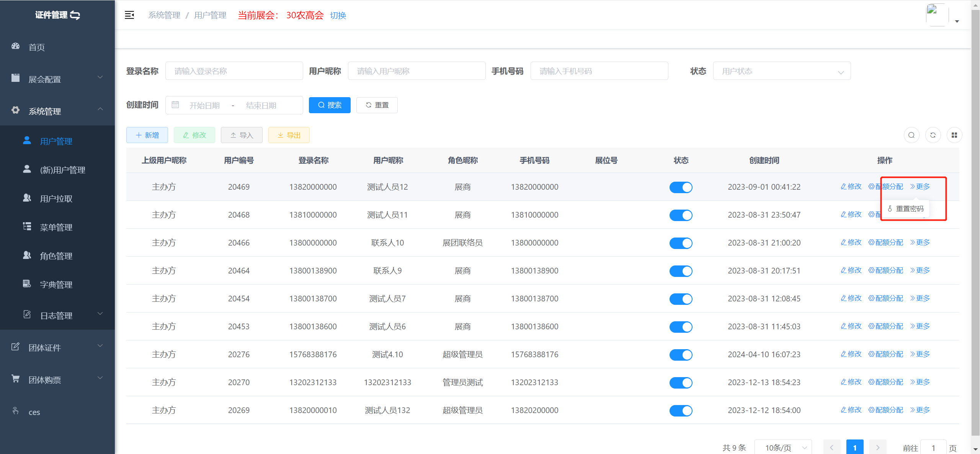The height and width of the screenshot is (454, 980).
Task: Click the 重置 filter button
Action: pos(377,105)
